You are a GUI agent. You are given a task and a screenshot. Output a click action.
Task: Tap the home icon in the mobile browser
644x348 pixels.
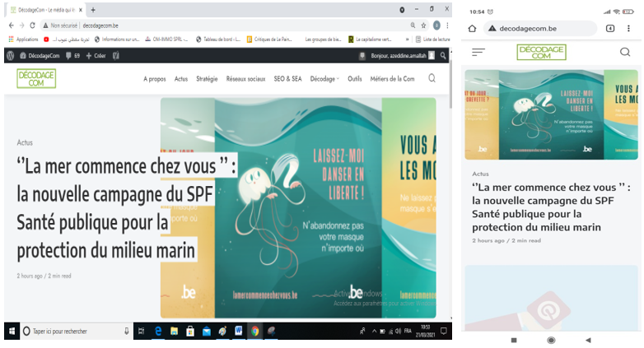pos(473,28)
